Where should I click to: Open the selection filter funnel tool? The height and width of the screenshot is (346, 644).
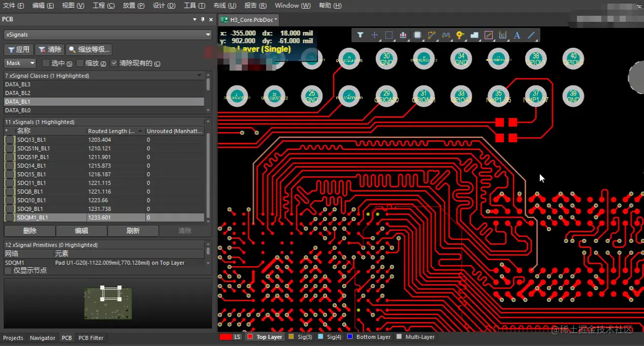[360, 35]
